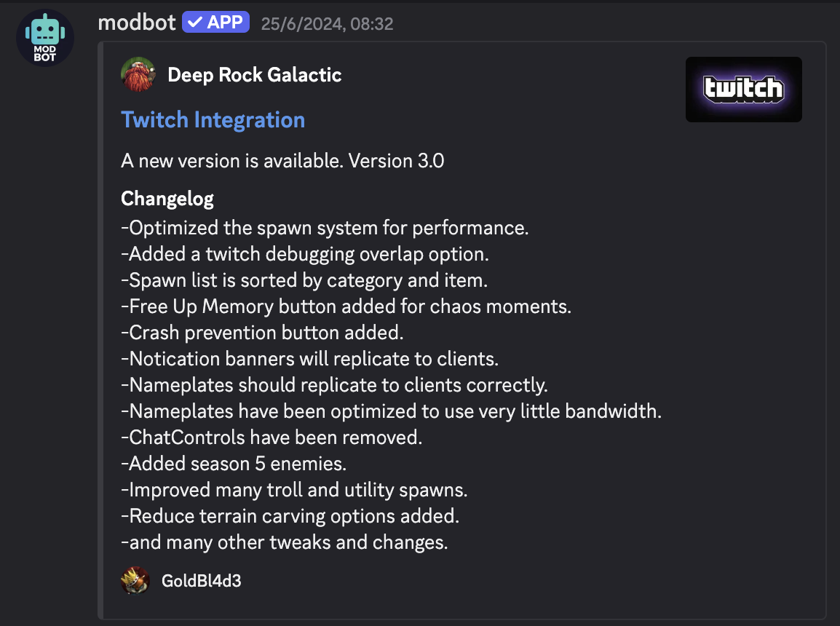The height and width of the screenshot is (626, 840).
Task: Click the message timestamp 25/6/2024, 08:32
Action: coord(325,24)
